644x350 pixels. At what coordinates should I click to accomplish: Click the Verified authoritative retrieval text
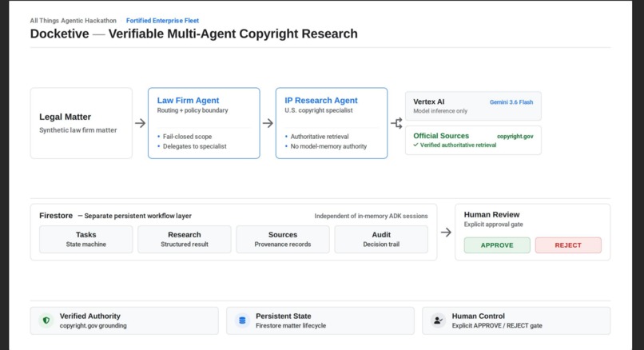click(x=458, y=145)
